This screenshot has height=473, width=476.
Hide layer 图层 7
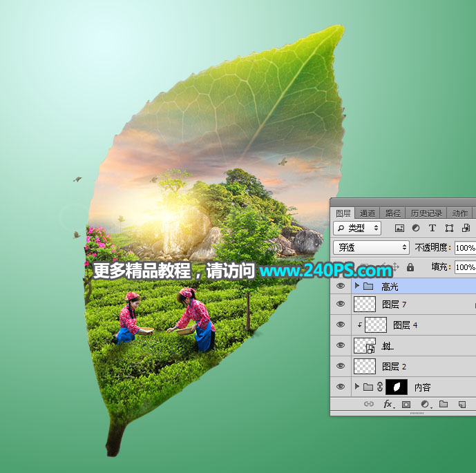[341, 304]
